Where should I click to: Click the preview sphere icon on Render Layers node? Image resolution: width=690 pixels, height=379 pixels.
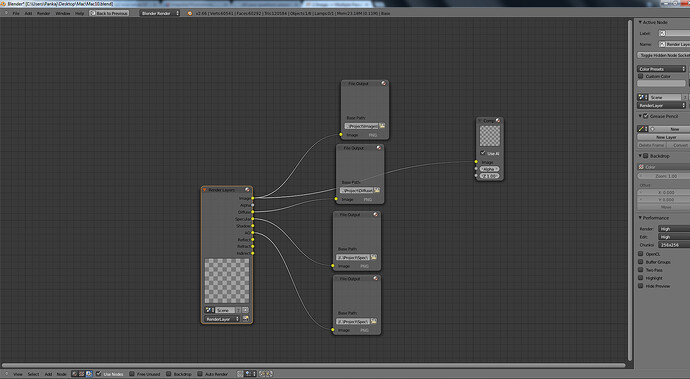point(247,190)
